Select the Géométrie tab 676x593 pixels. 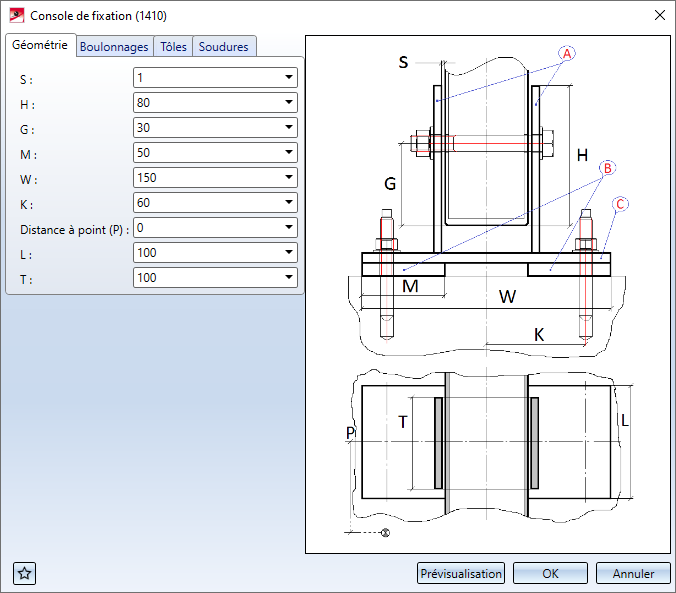click(x=40, y=45)
